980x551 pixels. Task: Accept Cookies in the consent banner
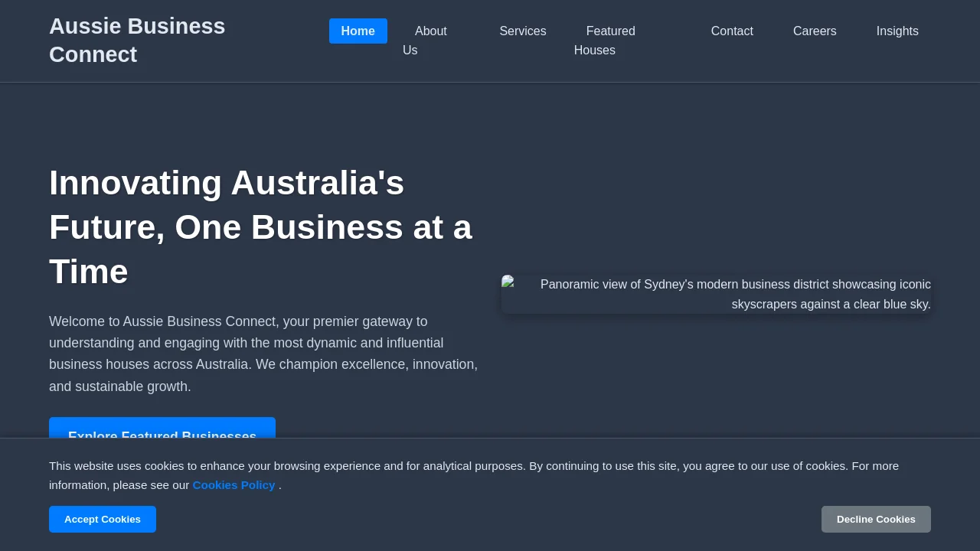tap(103, 520)
